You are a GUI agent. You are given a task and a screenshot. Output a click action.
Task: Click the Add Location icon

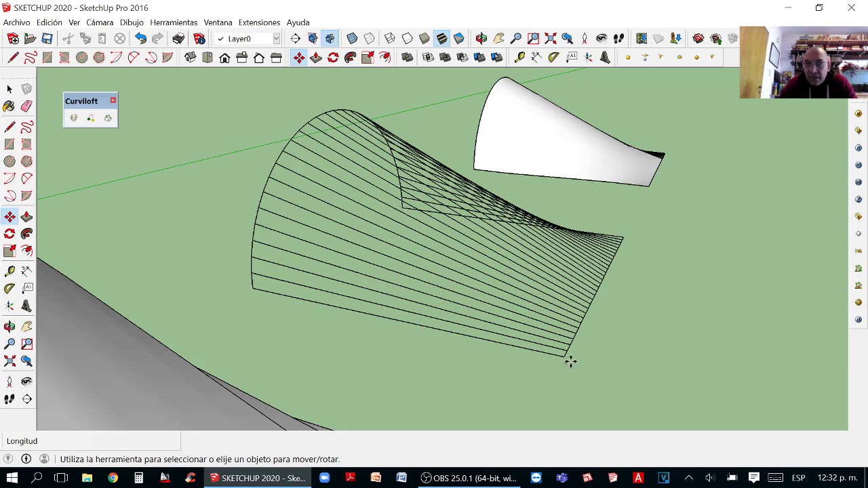click(642, 39)
